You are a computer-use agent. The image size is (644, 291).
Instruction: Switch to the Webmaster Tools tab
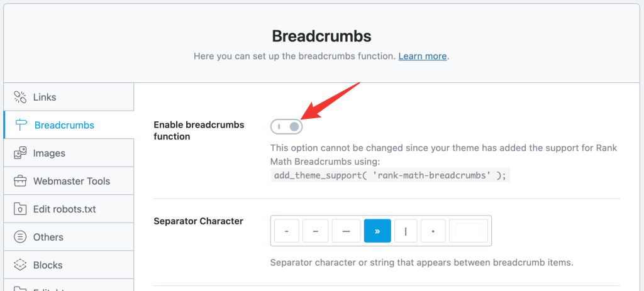72,181
